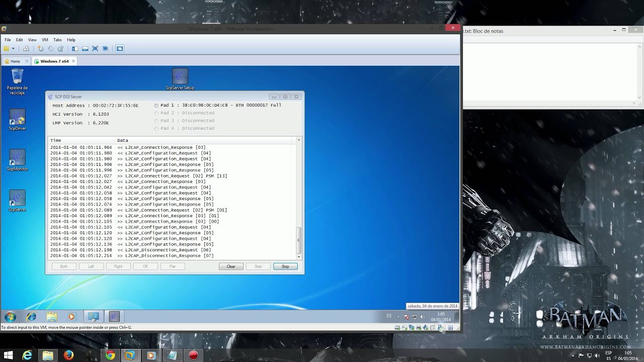Viewport: 644px width, 362px height.
Task: Select the Pad 3 radio button
Action: [156, 121]
